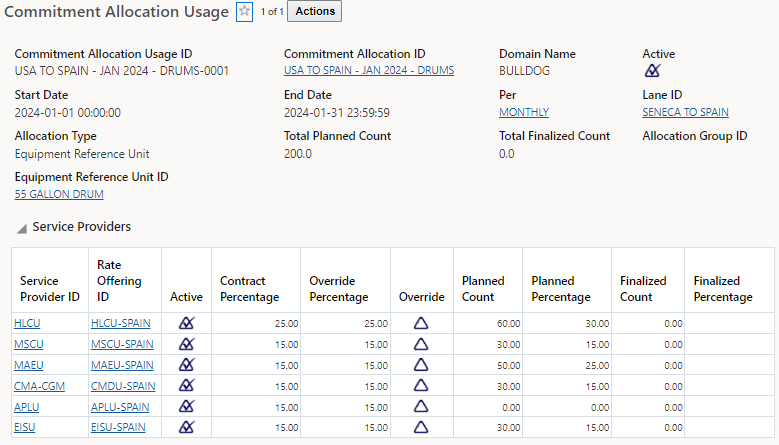Image resolution: width=779 pixels, height=445 pixels.
Task: Open the SENECA TO SPAIN lane link
Action: click(685, 112)
